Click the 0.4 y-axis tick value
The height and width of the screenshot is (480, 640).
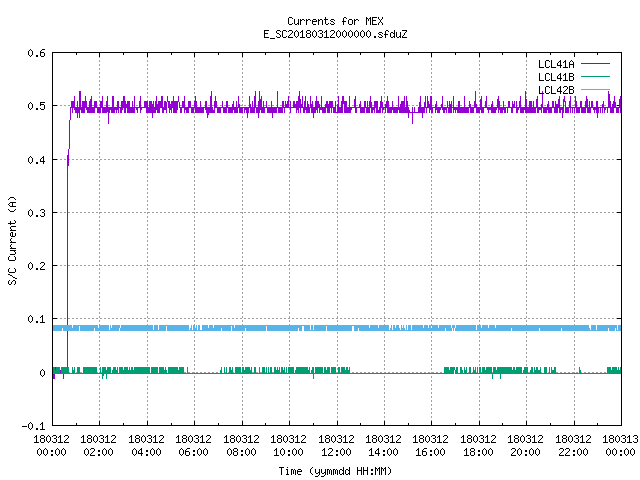coord(36,160)
